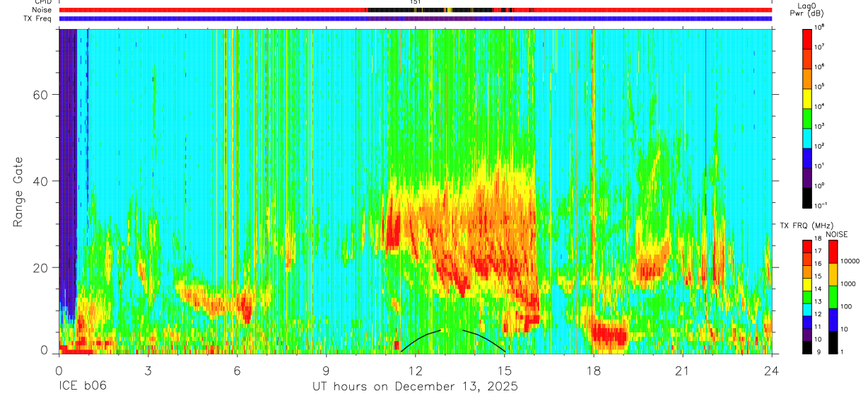Click the red band of the NOISE color bar

[x=833, y=250]
